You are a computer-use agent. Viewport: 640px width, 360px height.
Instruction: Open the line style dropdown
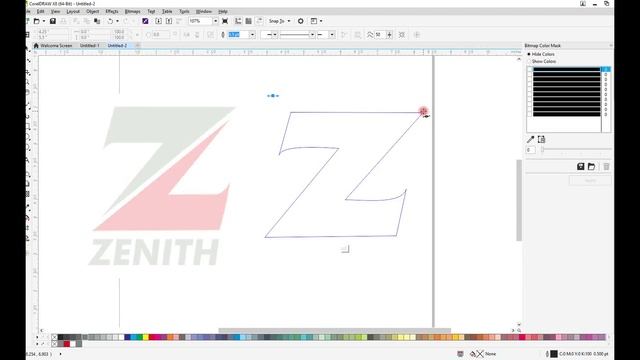point(312,35)
